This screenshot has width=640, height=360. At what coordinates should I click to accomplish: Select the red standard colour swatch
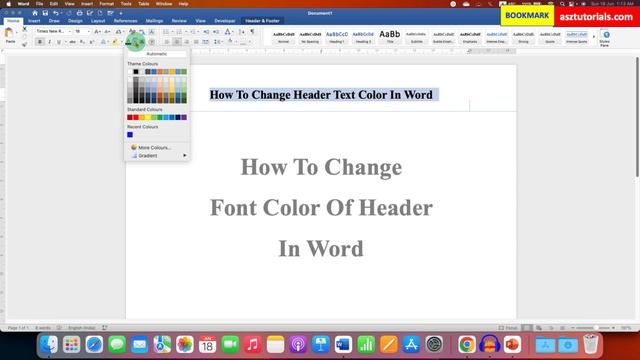[136, 118]
